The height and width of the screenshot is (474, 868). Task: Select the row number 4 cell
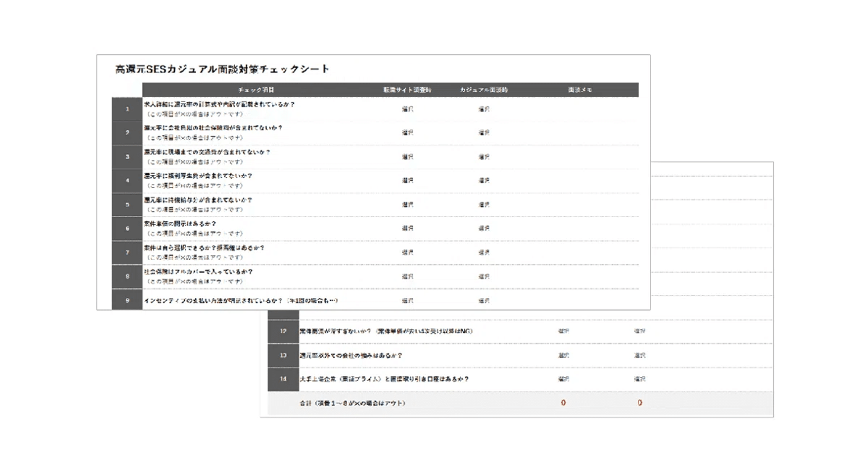(127, 181)
